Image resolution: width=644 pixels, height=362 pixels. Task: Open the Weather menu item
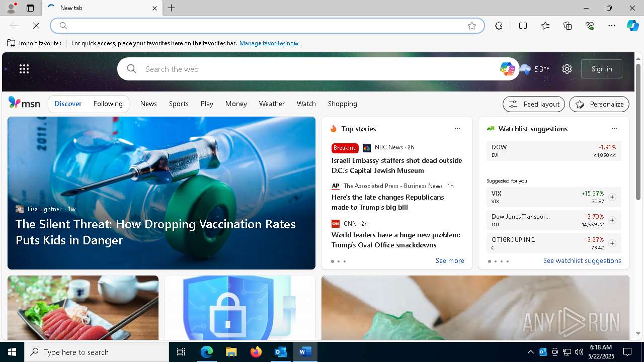272,104
